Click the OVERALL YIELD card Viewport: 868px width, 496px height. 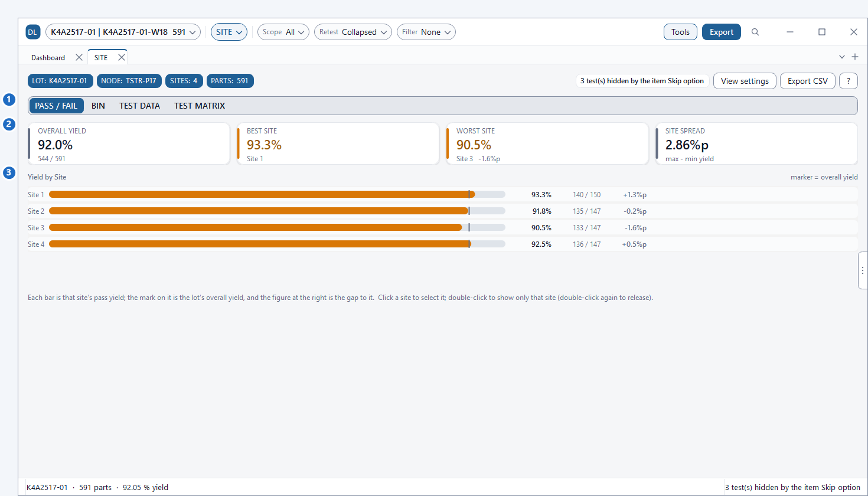tap(129, 143)
